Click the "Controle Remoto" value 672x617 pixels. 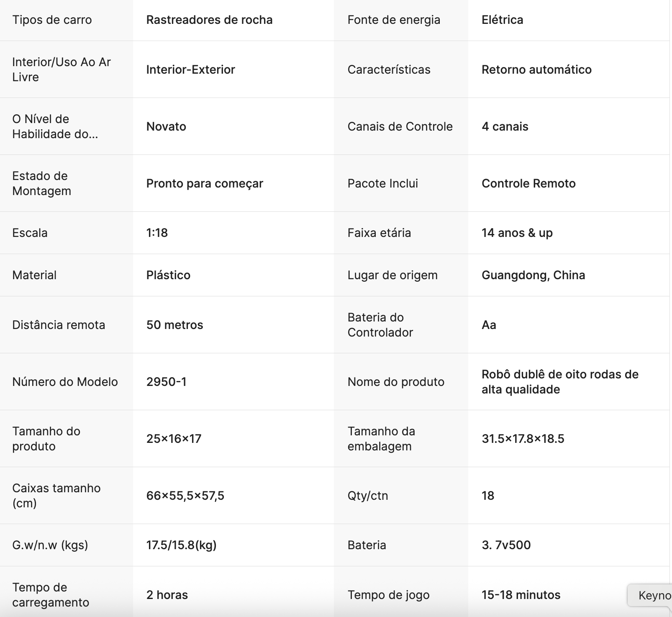tap(528, 183)
